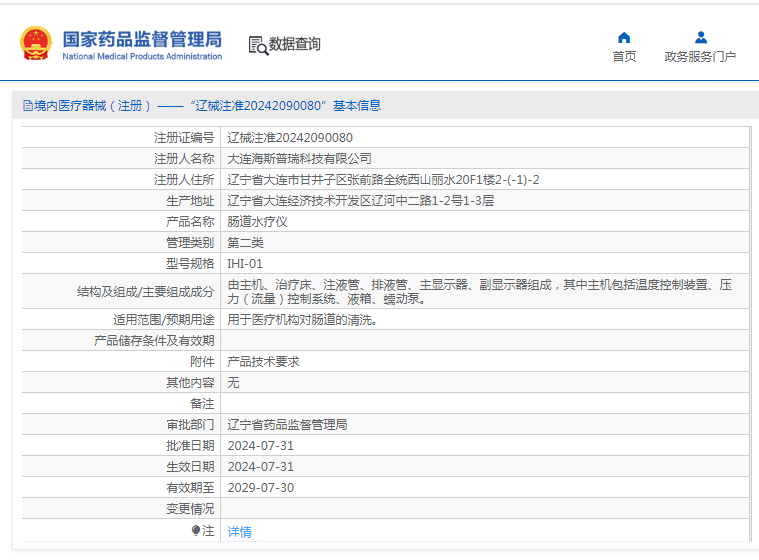This screenshot has height=560, width=759.
Task: Select other content value 无
Action: (x=233, y=383)
